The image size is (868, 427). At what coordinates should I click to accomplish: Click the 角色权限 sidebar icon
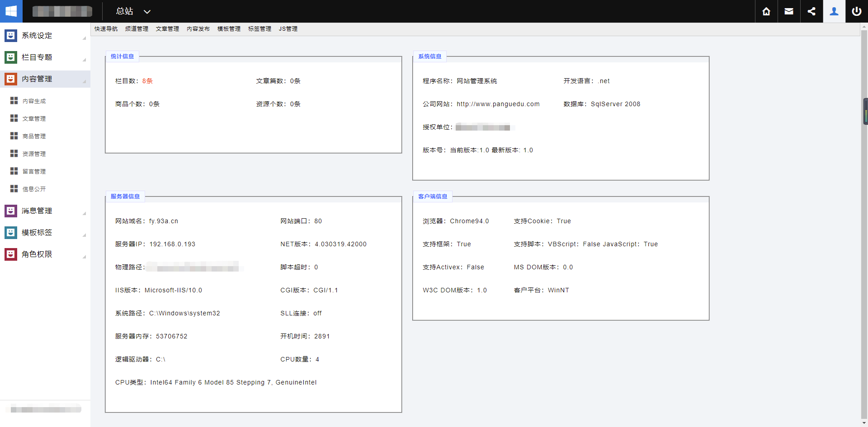point(11,254)
